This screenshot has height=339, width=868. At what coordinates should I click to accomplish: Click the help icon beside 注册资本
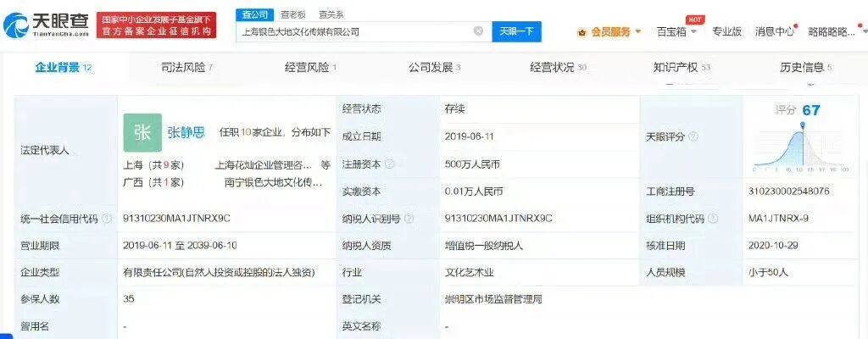[390, 164]
